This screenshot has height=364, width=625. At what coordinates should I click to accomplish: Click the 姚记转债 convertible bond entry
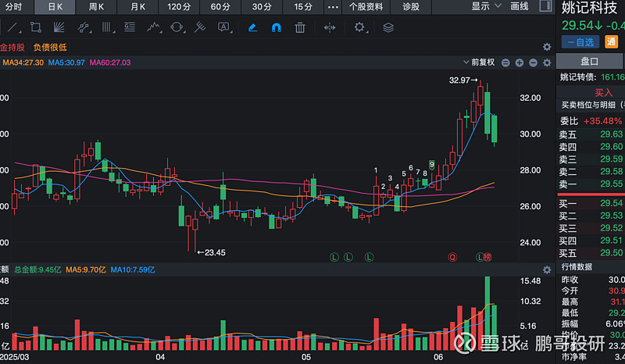(x=591, y=77)
